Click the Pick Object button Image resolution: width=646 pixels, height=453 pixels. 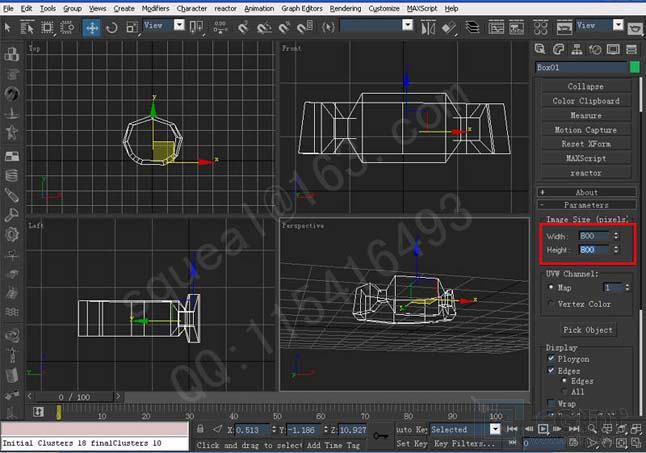587,330
